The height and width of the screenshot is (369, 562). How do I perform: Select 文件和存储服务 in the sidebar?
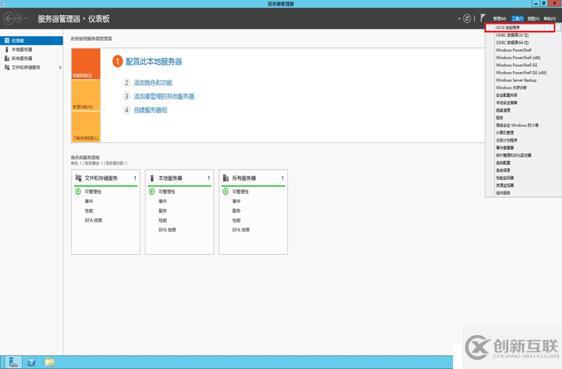point(32,67)
